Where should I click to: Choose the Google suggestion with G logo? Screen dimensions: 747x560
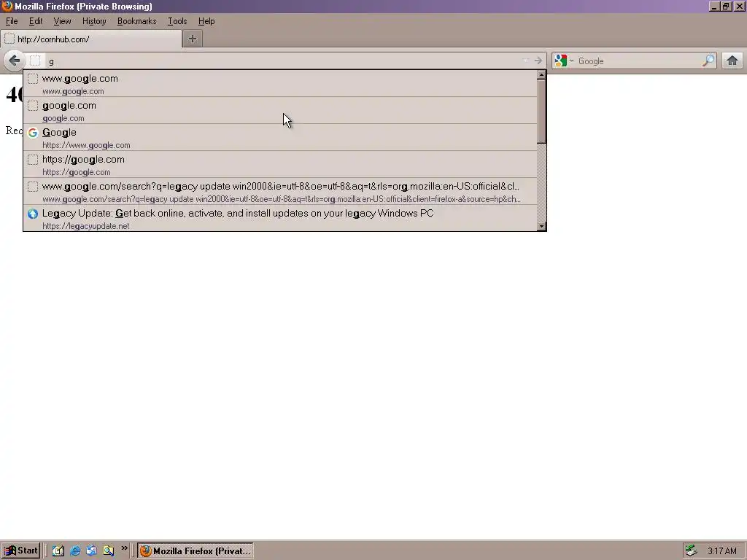coord(280,138)
